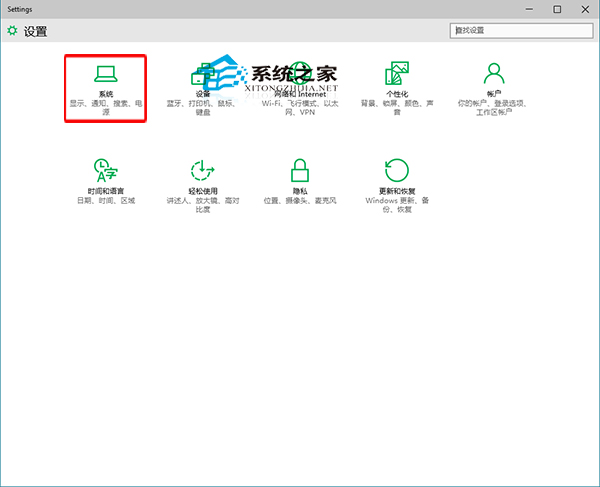Click the 轻松使用 label text
Viewport: 600px width, 487px height.
coord(203,191)
